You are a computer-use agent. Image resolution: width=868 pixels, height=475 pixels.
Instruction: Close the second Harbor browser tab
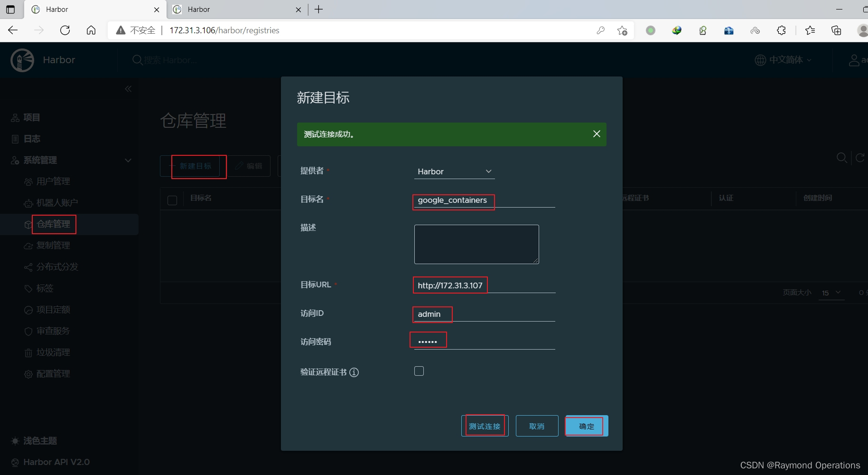pyautogui.click(x=298, y=9)
